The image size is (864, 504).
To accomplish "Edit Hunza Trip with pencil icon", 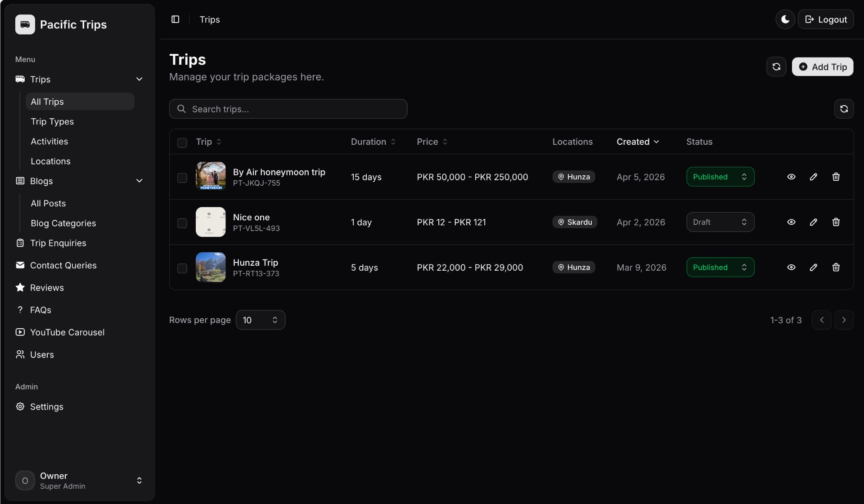I will click(814, 267).
